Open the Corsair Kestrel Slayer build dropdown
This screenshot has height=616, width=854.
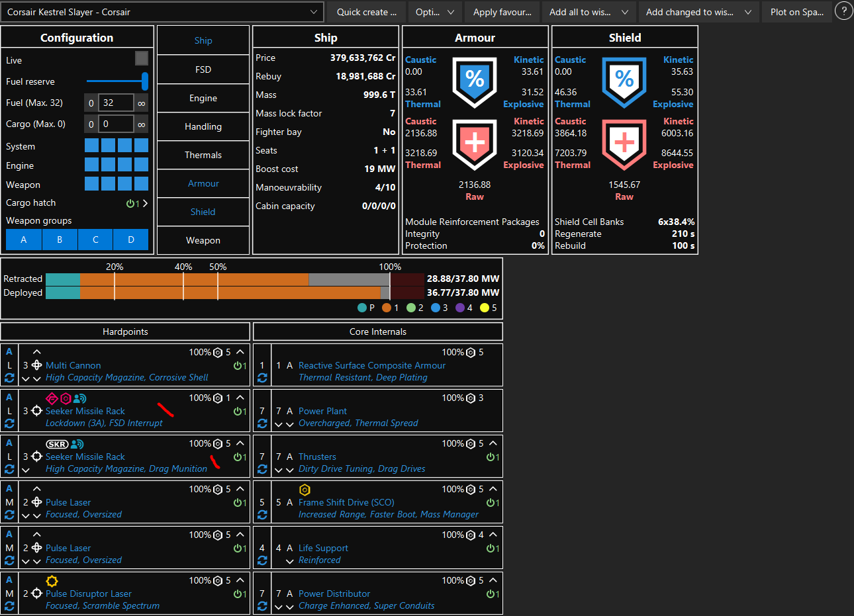point(163,12)
